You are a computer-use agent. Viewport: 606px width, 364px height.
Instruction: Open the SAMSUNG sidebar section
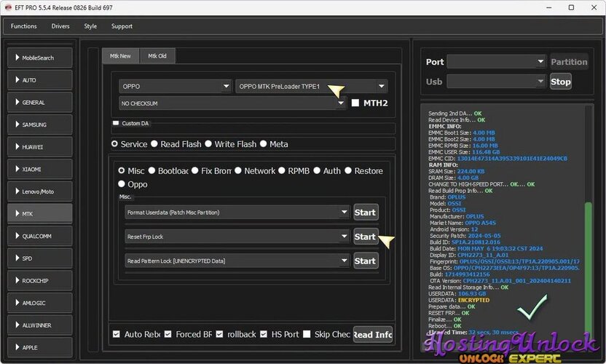click(x=39, y=124)
